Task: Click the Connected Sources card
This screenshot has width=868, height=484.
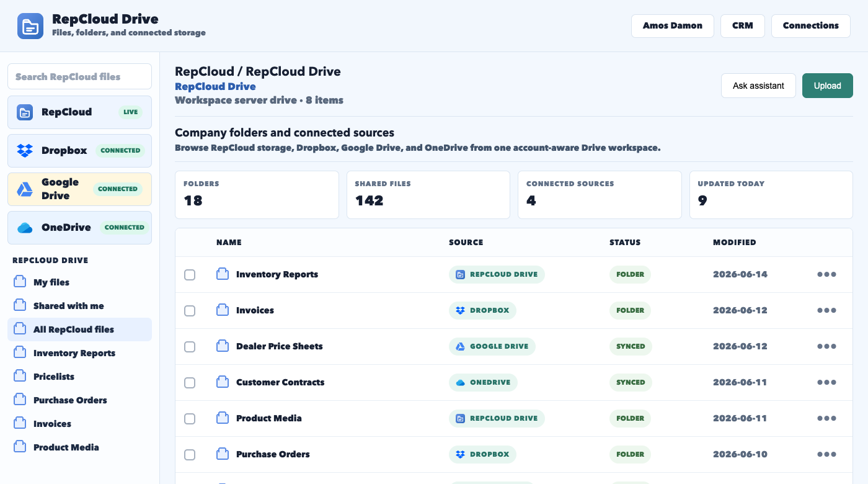Action: (x=600, y=195)
